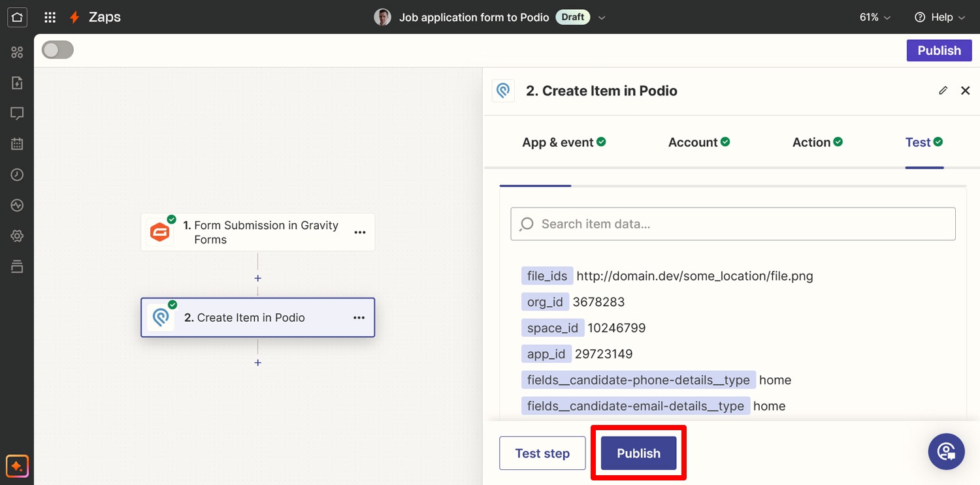The height and width of the screenshot is (485, 980).
Task: Add a step below Create Item in Podio
Action: 258,362
